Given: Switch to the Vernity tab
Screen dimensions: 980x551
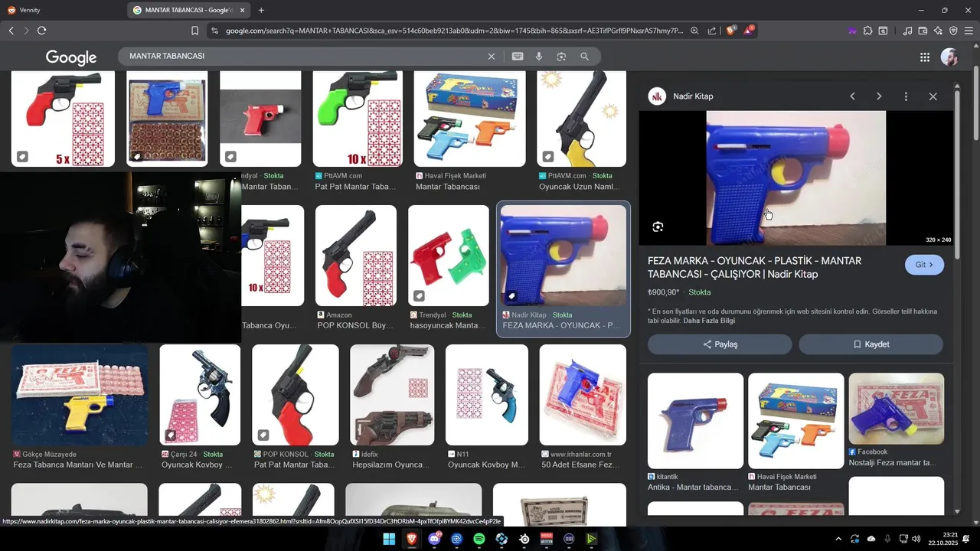Looking at the screenshot, I should click(61, 10).
